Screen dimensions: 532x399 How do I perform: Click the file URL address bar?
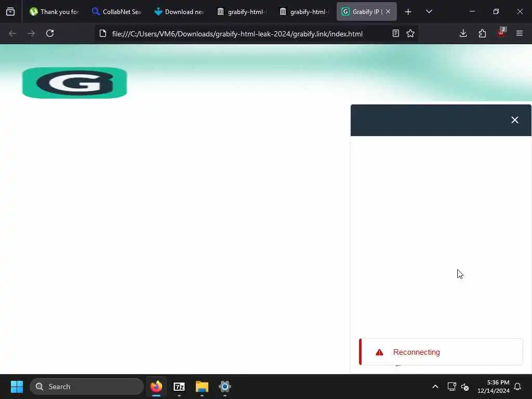(x=237, y=34)
